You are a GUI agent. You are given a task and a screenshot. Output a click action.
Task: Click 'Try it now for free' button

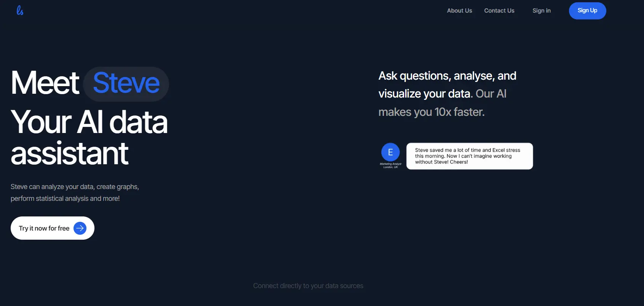pos(53,228)
